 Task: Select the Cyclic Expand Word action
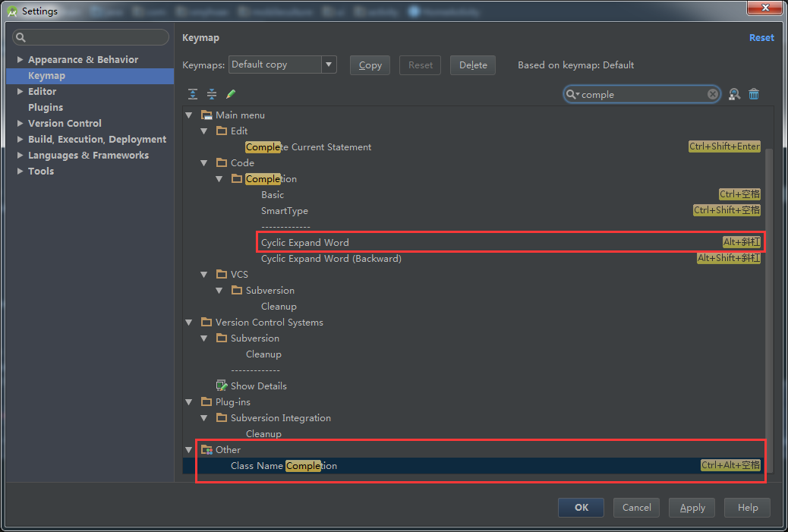pos(304,243)
